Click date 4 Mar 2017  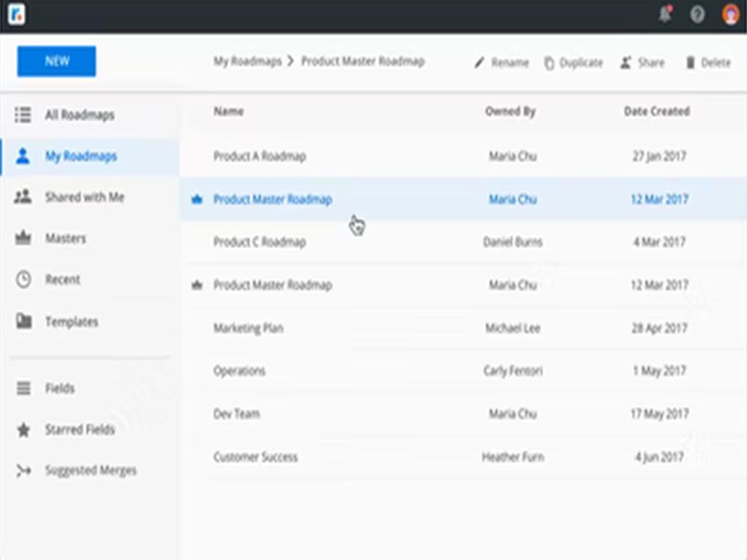[659, 242]
